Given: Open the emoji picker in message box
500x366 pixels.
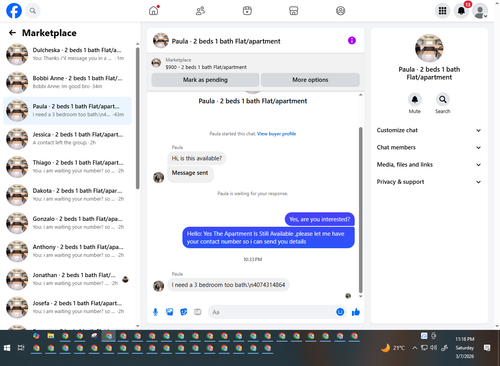Looking at the screenshot, I should click(340, 312).
